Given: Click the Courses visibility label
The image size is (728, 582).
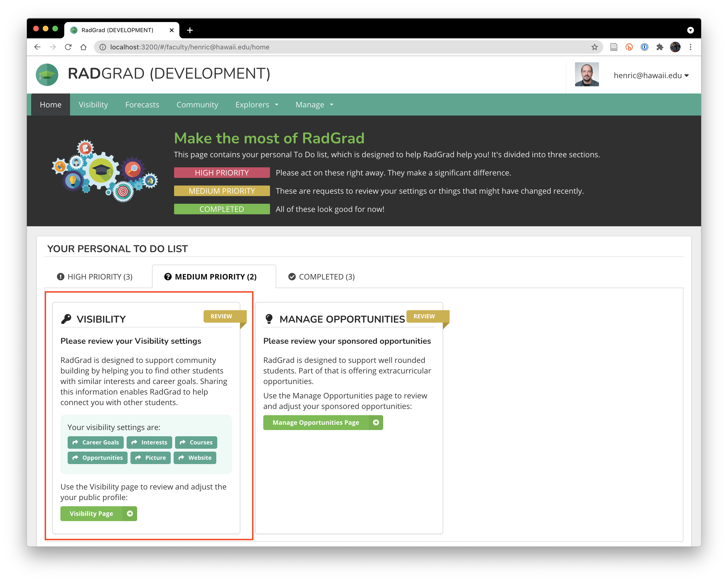Looking at the screenshot, I should [x=196, y=442].
